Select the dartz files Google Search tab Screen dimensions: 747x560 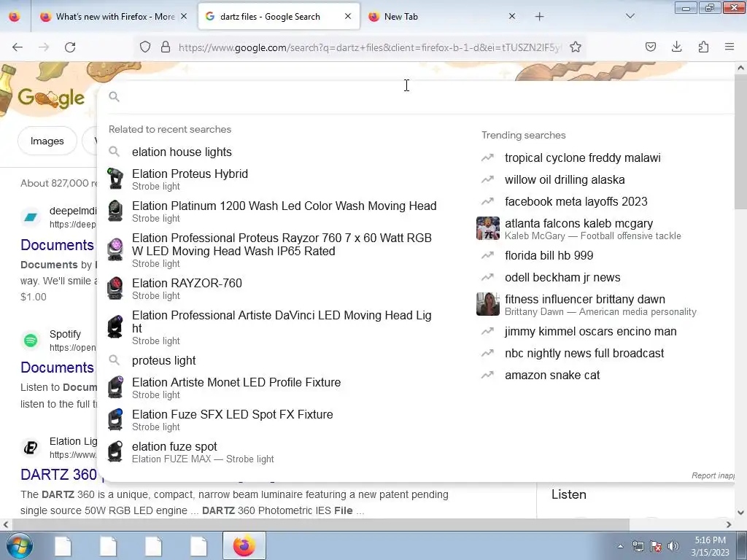tap(279, 17)
